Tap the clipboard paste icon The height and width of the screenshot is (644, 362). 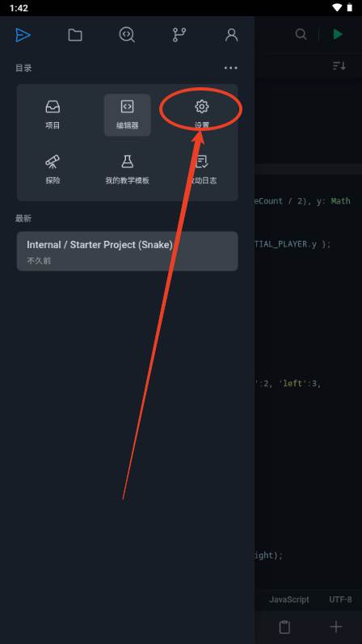[284, 627]
